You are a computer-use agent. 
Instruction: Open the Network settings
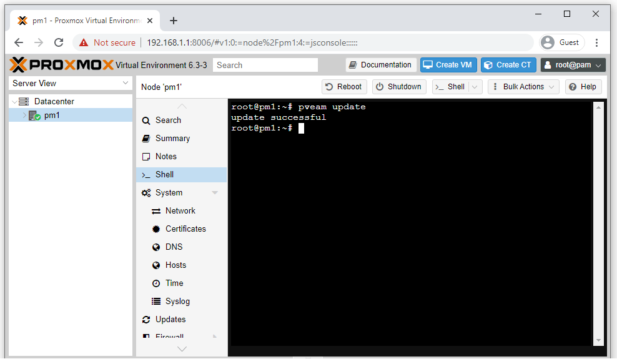pyautogui.click(x=181, y=211)
